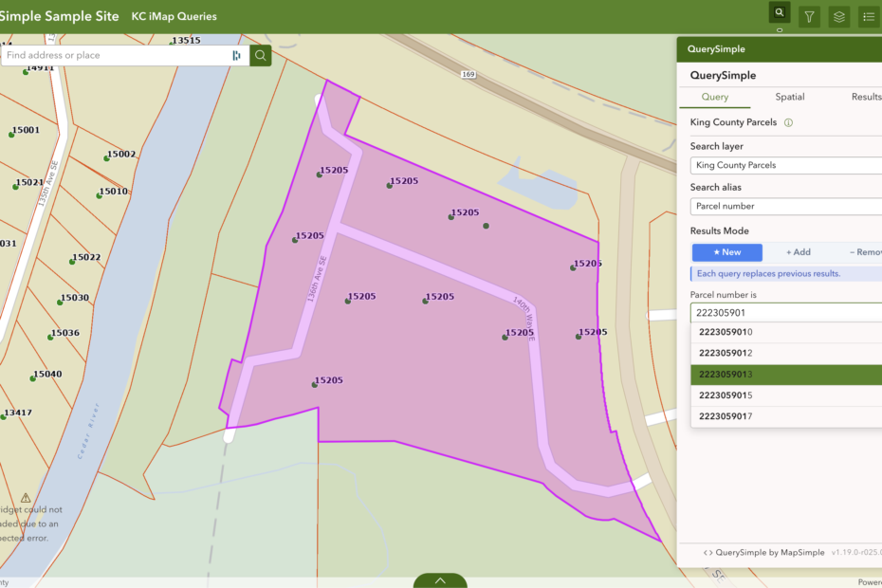882x588 pixels.
Task: Click the code brackets icon near QuerySimple credit
Action: [x=709, y=551]
